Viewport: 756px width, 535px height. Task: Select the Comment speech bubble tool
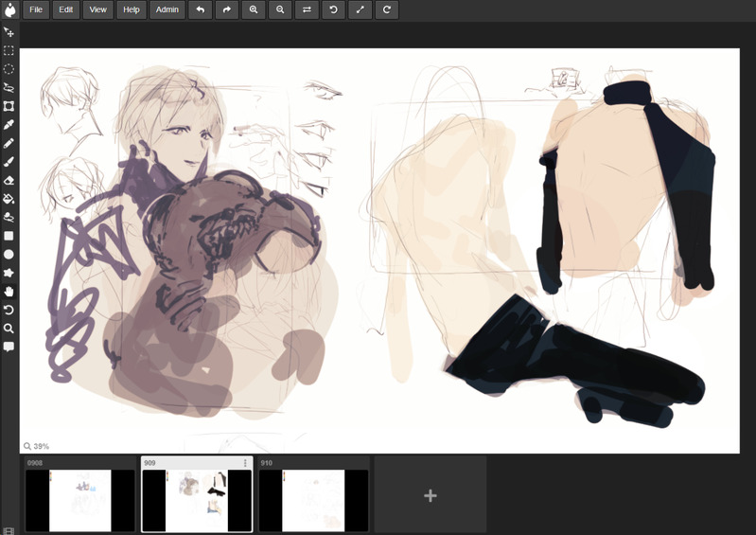point(9,347)
